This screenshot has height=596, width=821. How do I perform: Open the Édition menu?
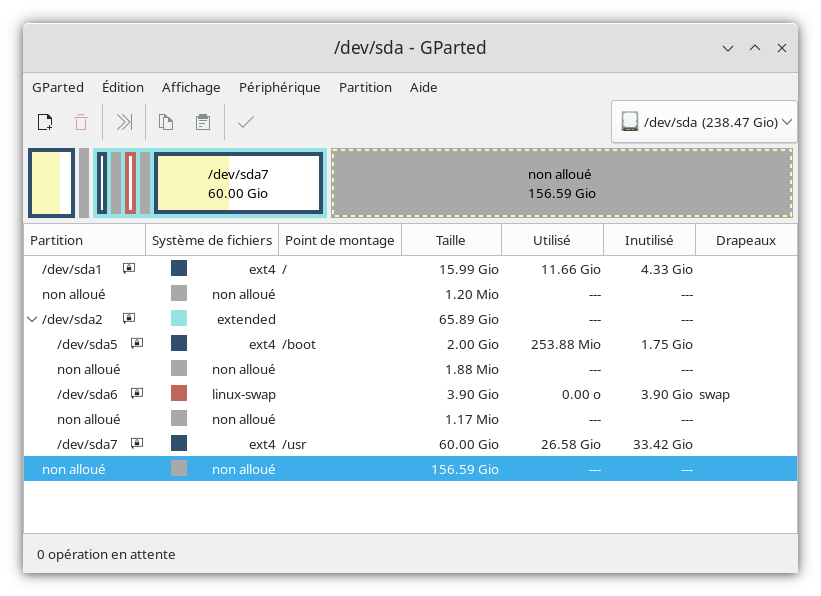click(x=123, y=87)
